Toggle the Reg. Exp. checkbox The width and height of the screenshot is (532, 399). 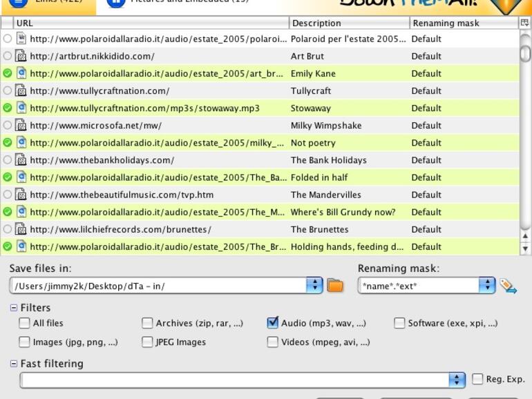click(477, 379)
